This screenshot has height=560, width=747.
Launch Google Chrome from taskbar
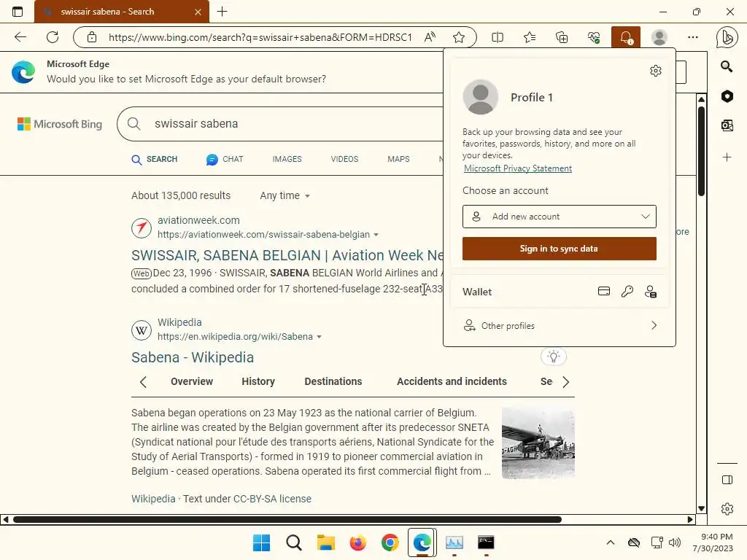[390, 542]
